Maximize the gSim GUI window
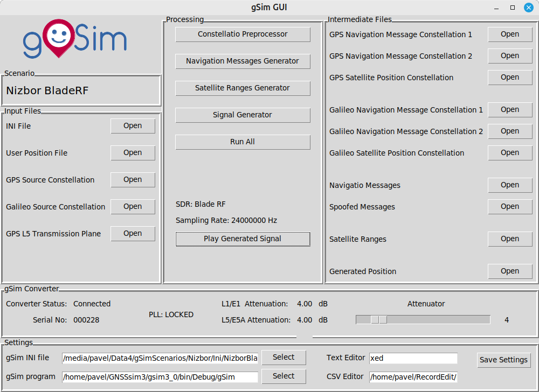The image size is (539, 392). 513,8
